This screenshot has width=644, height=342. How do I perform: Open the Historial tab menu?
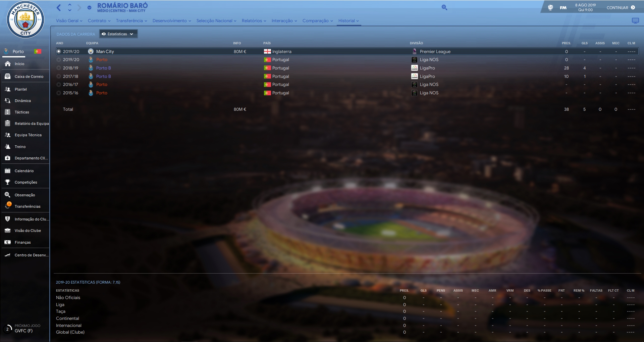tap(348, 21)
